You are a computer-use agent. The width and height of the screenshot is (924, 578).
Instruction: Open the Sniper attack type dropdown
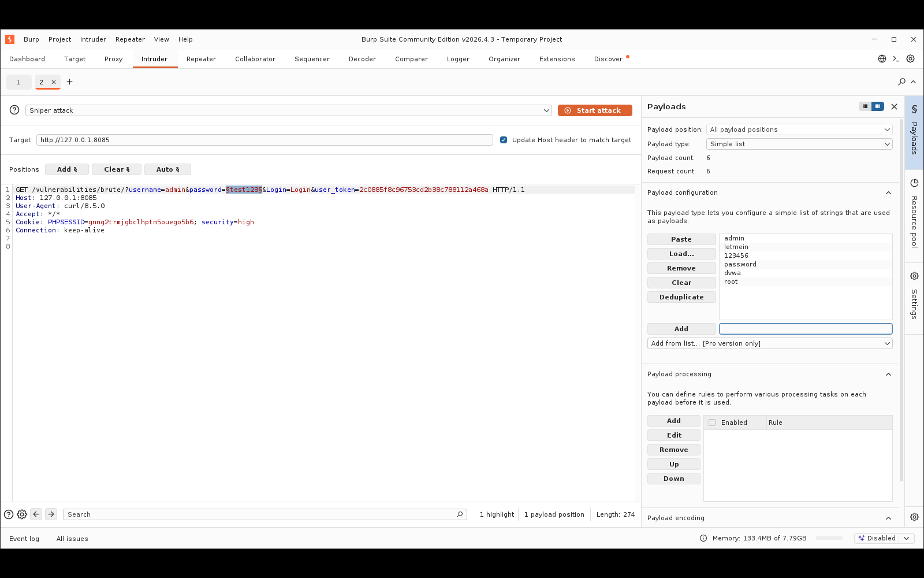click(x=289, y=110)
